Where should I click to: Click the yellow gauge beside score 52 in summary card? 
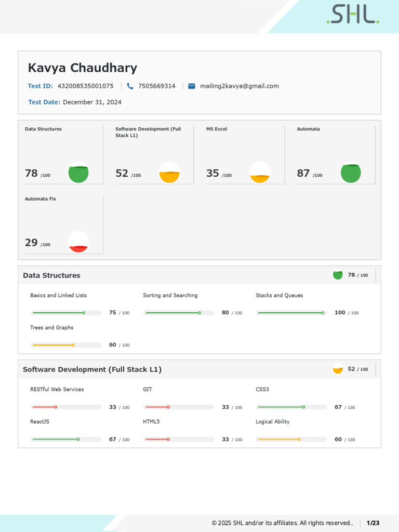pyautogui.click(x=169, y=172)
